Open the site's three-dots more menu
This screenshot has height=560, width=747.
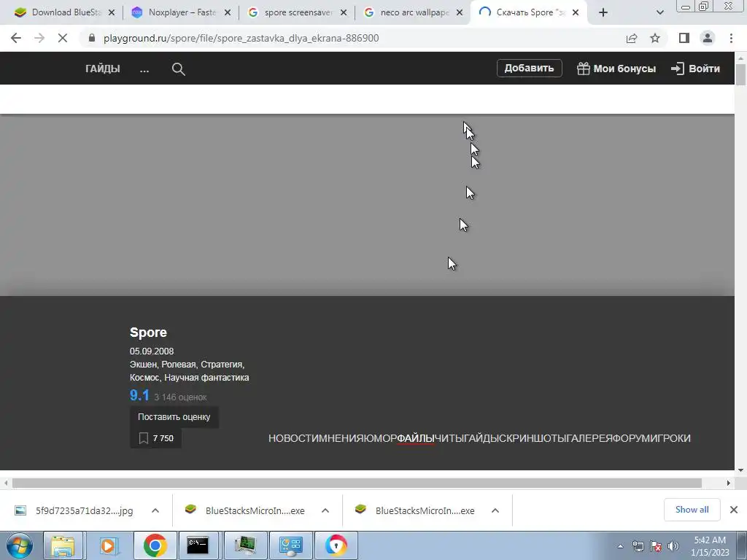[x=144, y=69]
